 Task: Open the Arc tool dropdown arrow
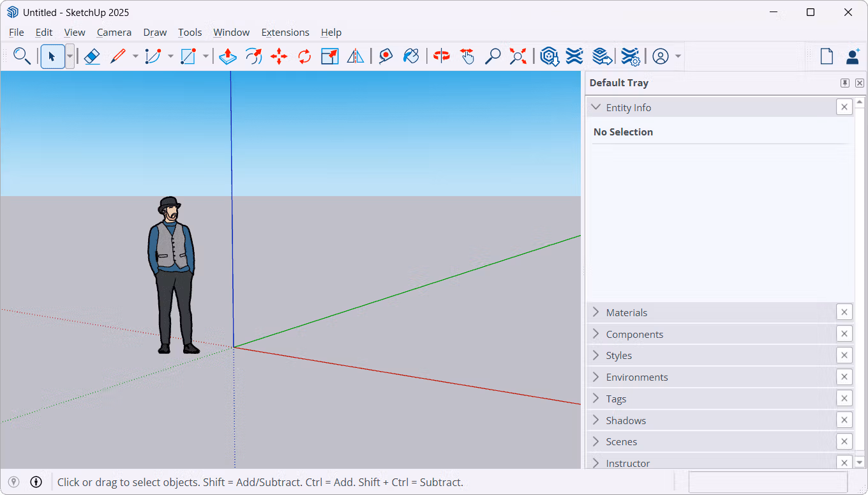pos(170,56)
